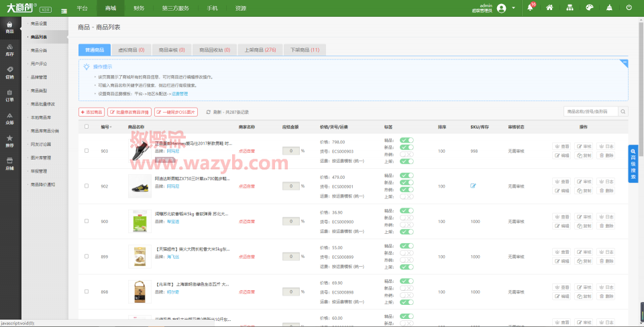Open the admin account dropdown arrow

click(513, 8)
